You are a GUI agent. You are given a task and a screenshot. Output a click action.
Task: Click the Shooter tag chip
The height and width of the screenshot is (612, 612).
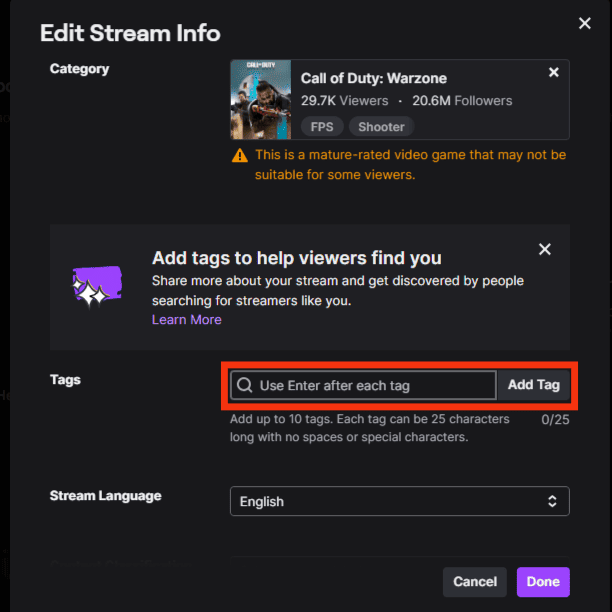(x=381, y=127)
